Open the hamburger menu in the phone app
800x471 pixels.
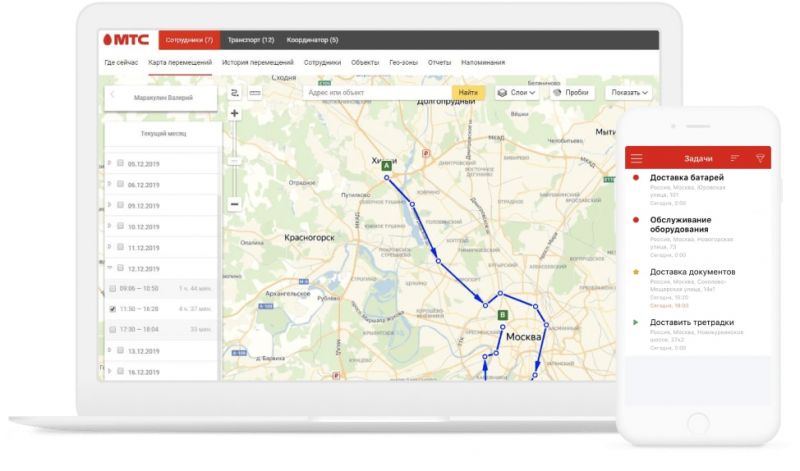(636, 158)
